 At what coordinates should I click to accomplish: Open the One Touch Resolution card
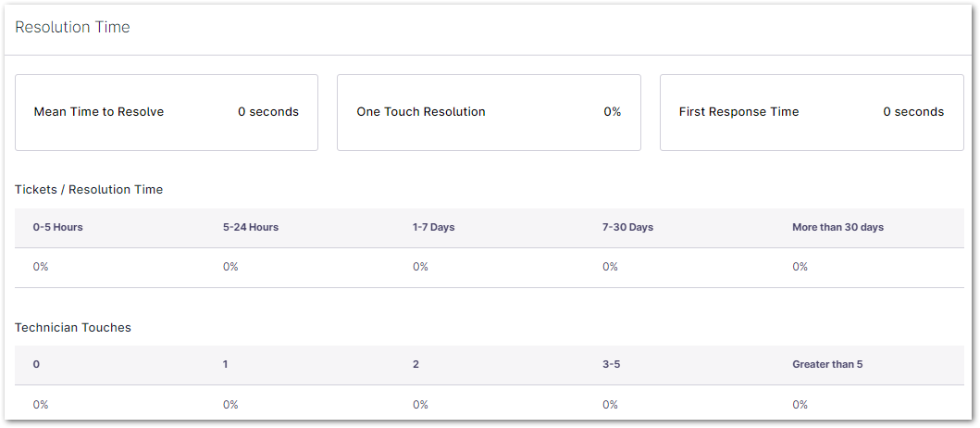click(489, 112)
